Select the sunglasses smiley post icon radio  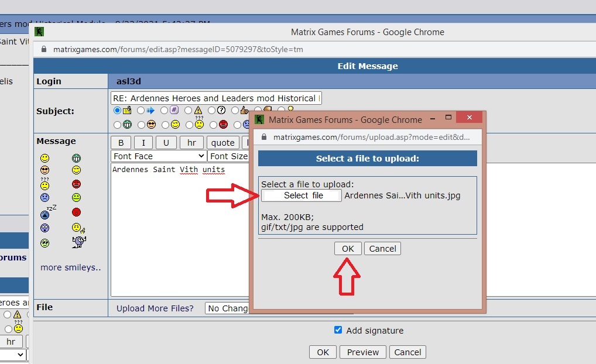(x=142, y=125)
